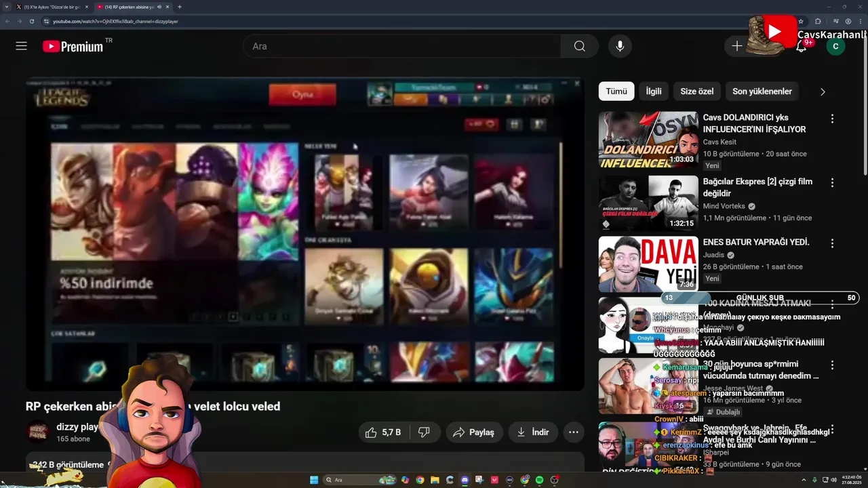This screenshot has height=488, width=868.
Task: Download the video with İndir
Action: click(533, 432)
